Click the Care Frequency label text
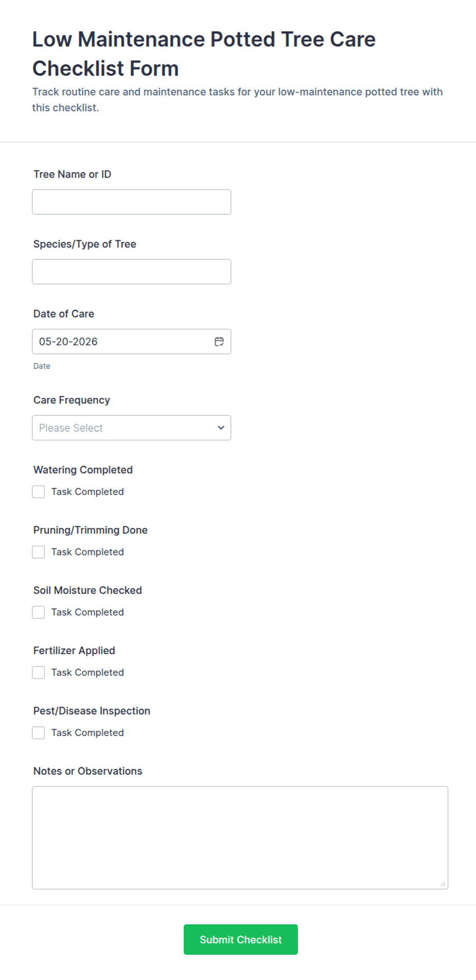Viewport: 476px width, 980px height. (72, 400)
